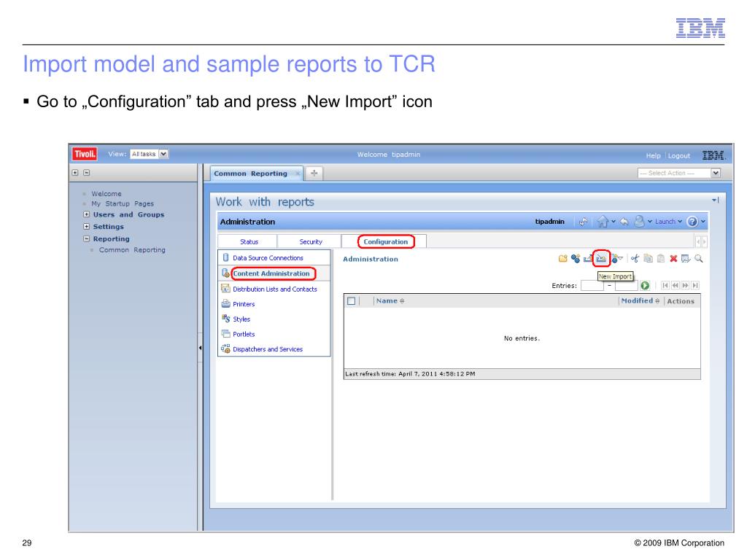Click the user profile person icon
Screen dimensions: 747x560
click(640, 222)
